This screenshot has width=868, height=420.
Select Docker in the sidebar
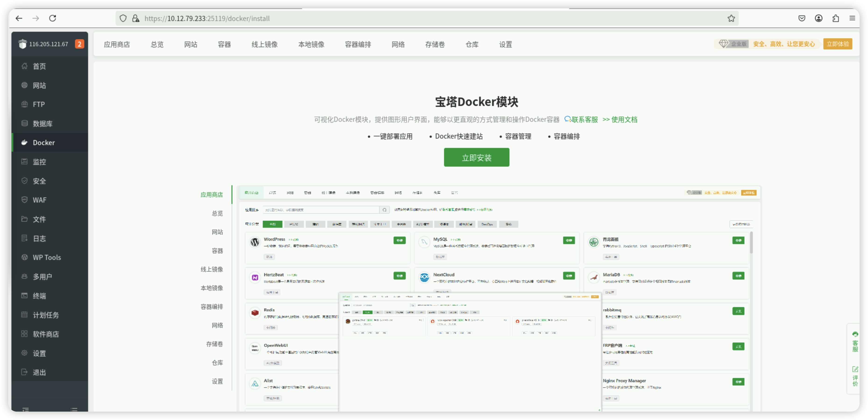click(50, 143)
